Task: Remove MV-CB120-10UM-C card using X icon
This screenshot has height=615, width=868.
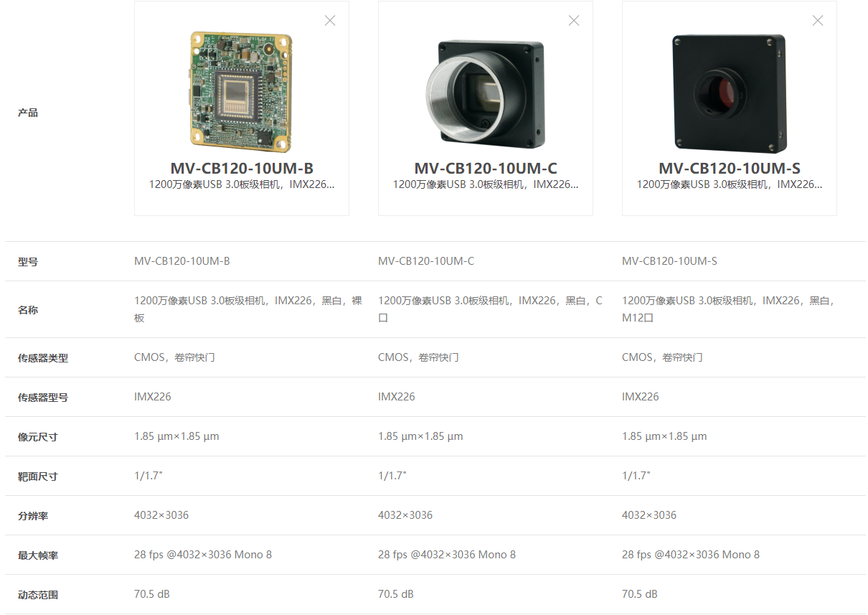Action: tap(574, 21)
